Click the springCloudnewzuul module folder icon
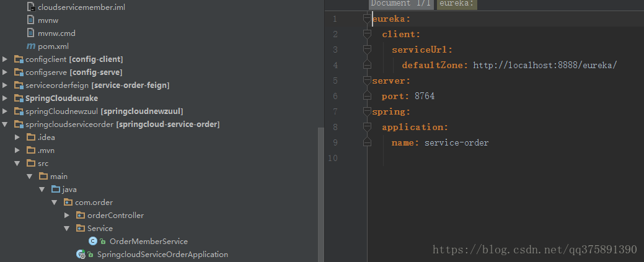Viewport: 644px width, 262px height. (x=19, y=111)
